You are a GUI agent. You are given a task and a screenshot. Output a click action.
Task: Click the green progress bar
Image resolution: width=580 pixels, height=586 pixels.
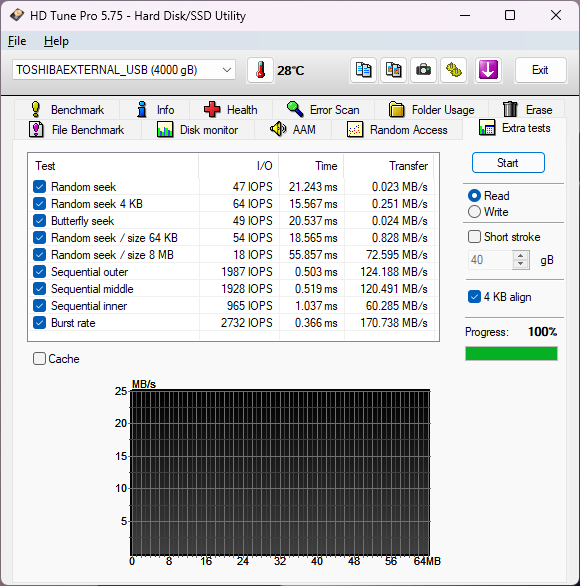point(511,354)
